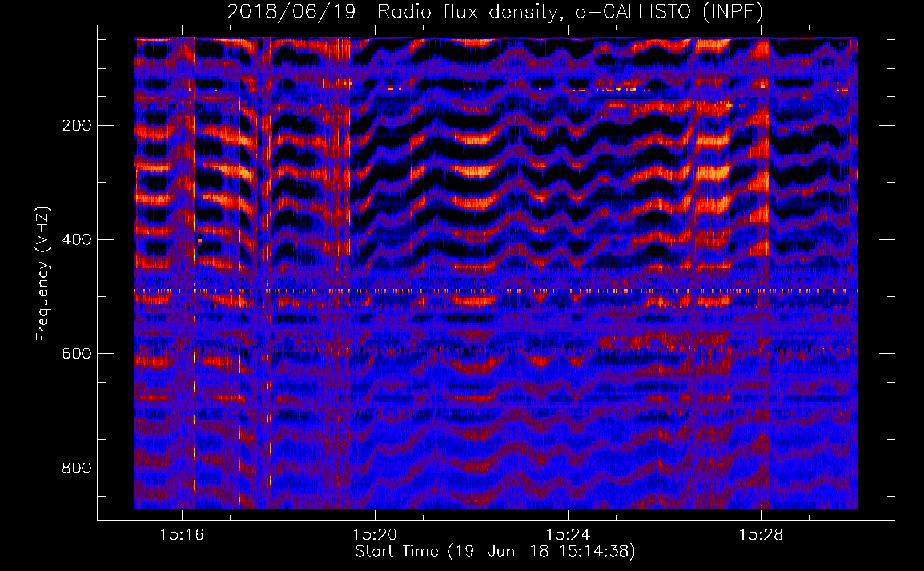Click the plot title '2018/06/19 Radio flux density'
924x571 pixels.
[495, 12]
